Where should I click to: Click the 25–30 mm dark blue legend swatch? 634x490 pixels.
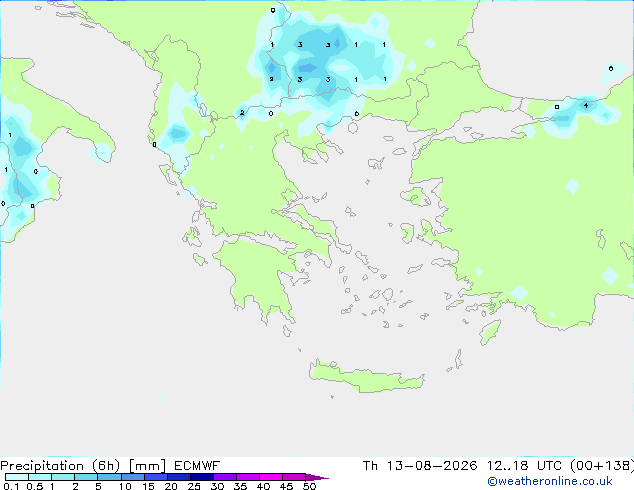[202, 477]
